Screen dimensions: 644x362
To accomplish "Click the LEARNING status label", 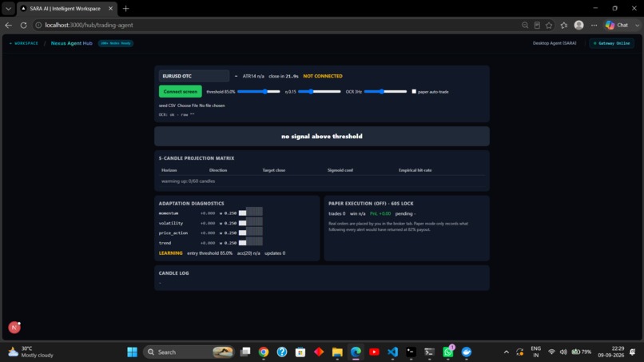I will (170, 253).
